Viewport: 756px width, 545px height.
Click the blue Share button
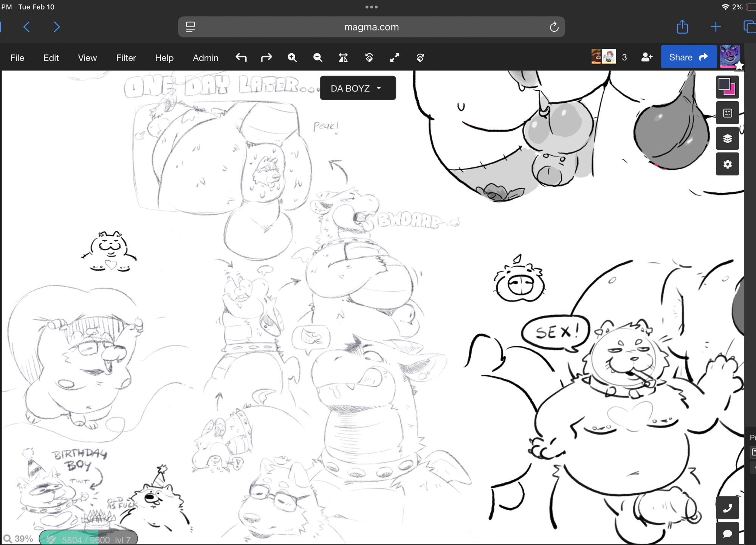point(688,57)
